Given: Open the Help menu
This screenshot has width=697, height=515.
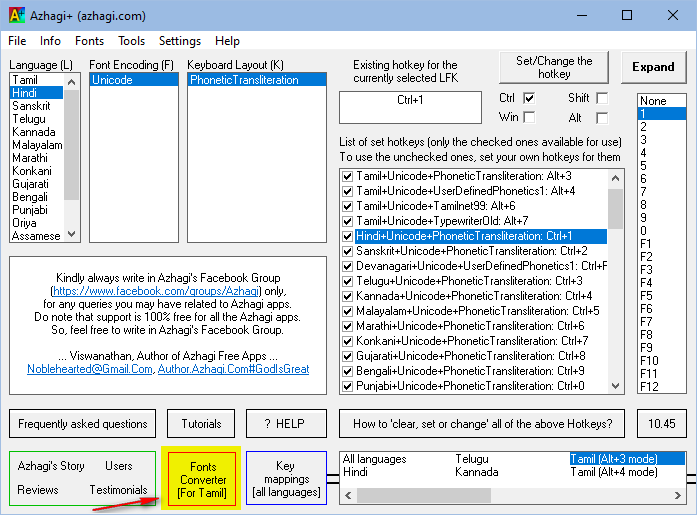Looking at the screenshot, I should (227, 41).
